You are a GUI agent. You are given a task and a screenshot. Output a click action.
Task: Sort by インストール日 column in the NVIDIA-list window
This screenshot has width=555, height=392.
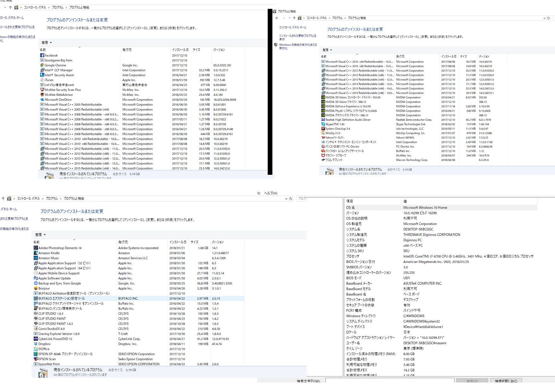click(449, 56)
